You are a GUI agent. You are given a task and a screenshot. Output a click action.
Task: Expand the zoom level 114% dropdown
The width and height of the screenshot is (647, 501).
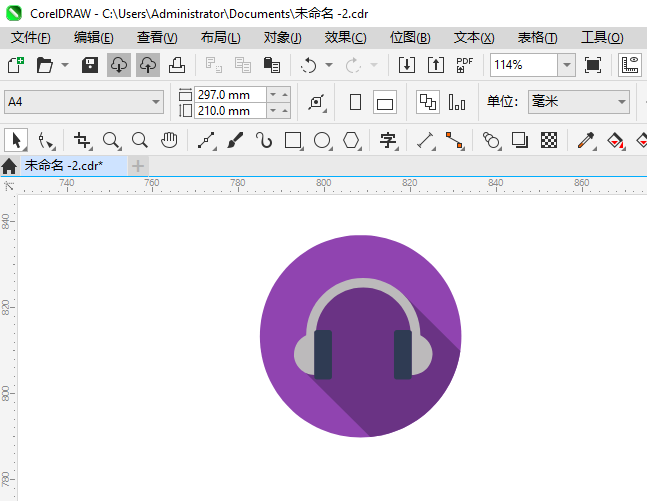[566, 65]
